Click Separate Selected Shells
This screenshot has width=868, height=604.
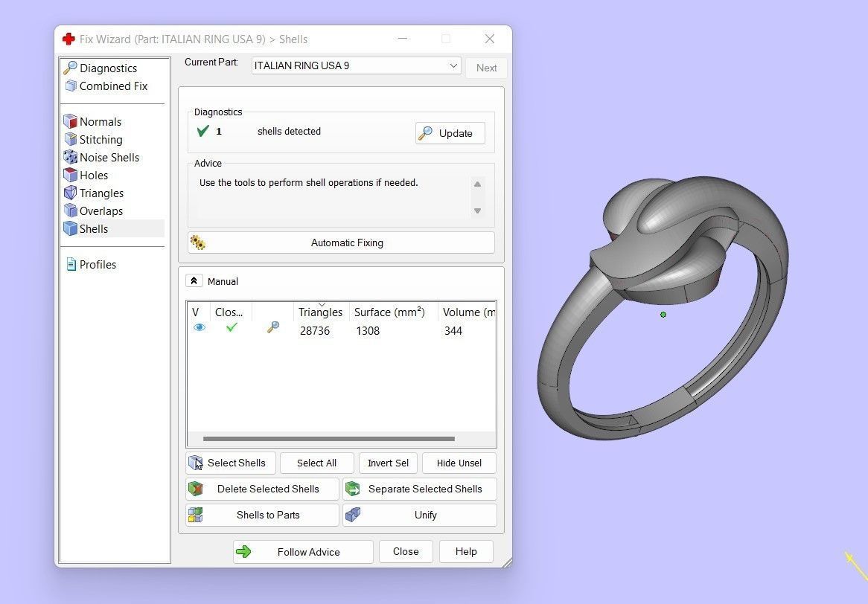click(x=420, y=489)
